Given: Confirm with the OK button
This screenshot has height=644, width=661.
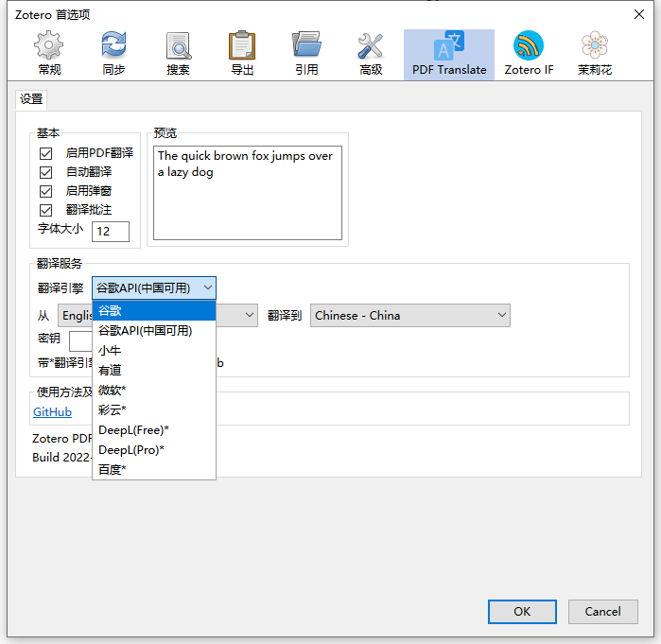Looking at the screenshot, I should (x=522, y=612).
